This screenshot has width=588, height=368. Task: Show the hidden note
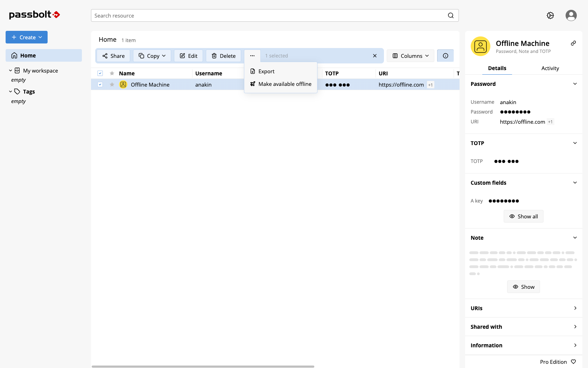(524, 287)
